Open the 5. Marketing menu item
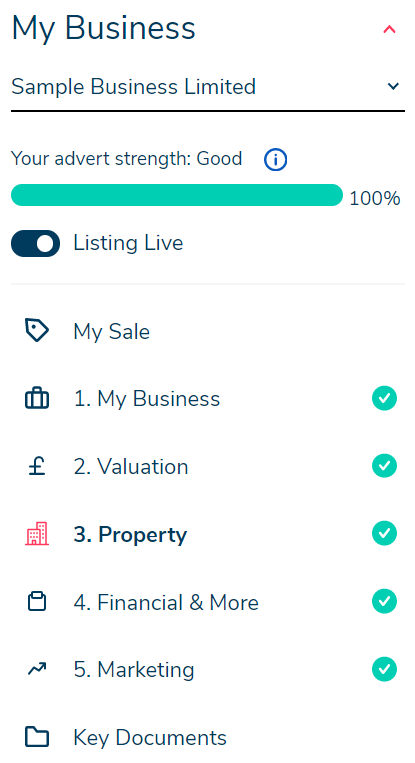Screen dimensions: 415x763 (x=134, y=670)
